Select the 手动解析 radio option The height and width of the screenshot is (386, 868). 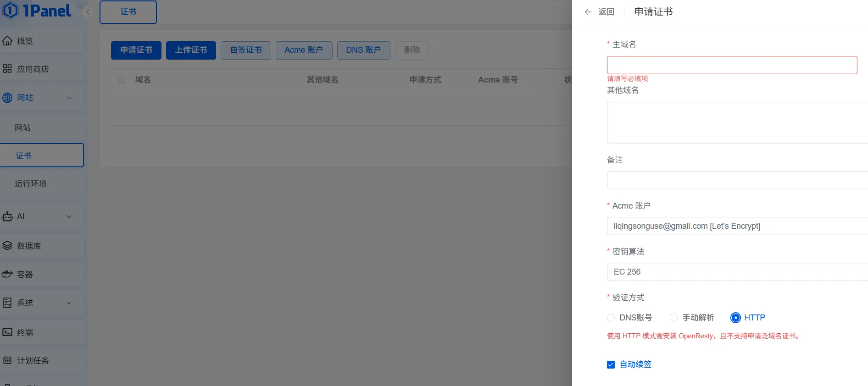673,318
